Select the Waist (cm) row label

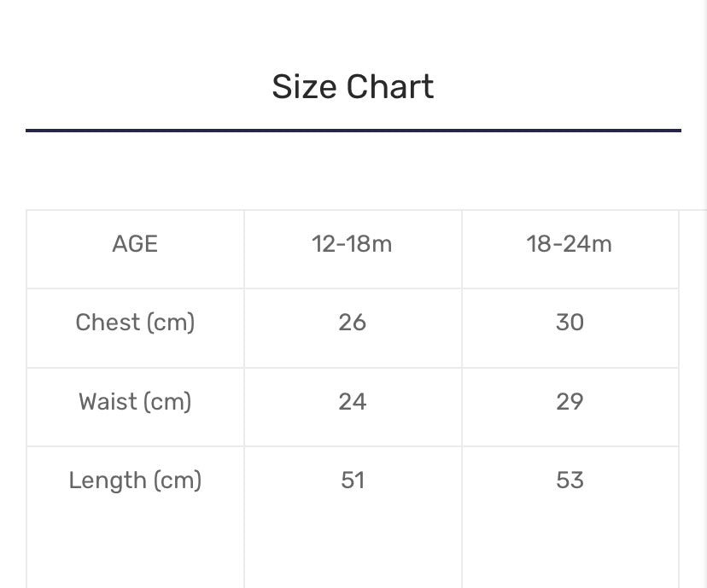(135, 401)
